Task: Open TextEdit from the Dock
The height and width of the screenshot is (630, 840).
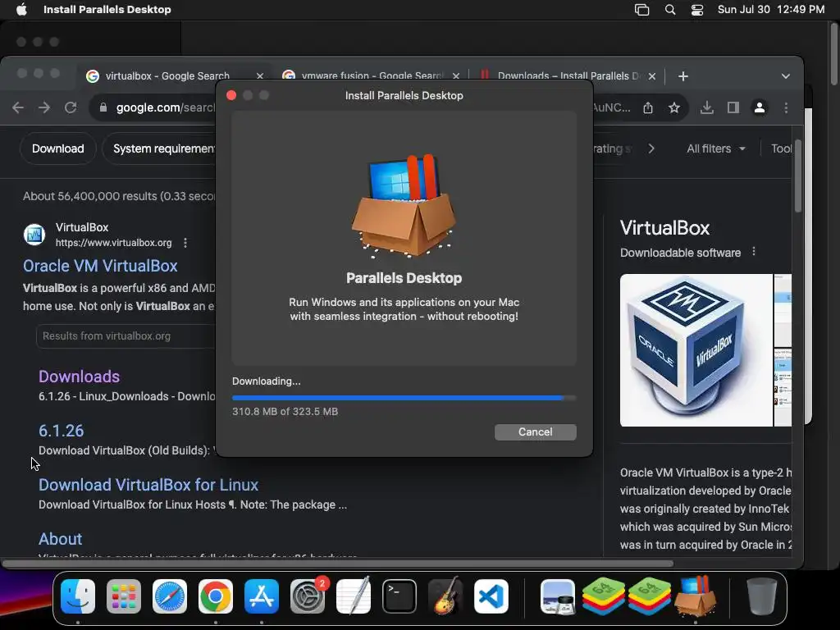Action: pyautogui.click(x=354, y=596)
